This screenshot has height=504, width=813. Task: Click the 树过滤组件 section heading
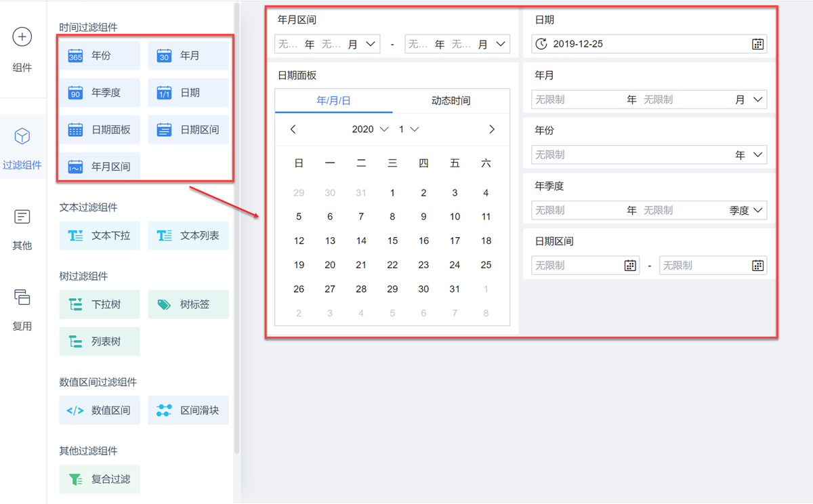point(83,276)
